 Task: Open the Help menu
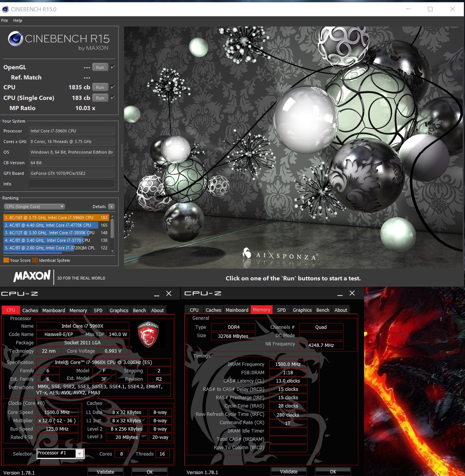click(x=18, y=20)
